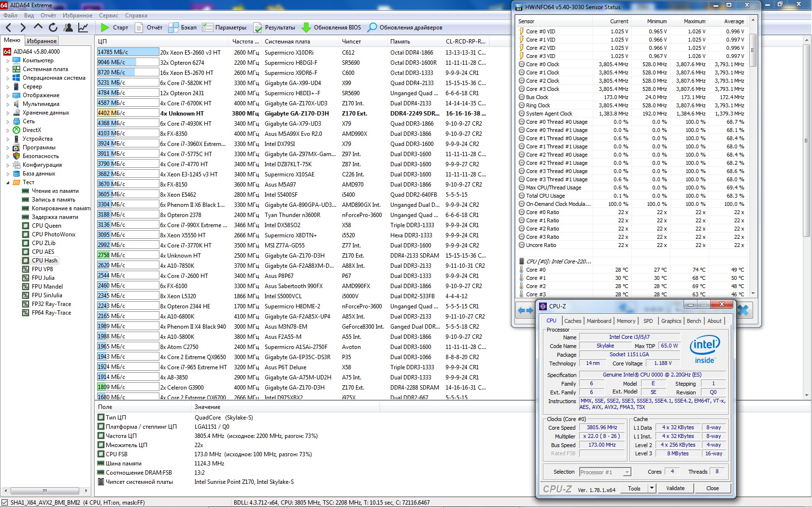The image size is (812, 508).
Task: Click the База данных icon in the tree
Action: [16, 174]
